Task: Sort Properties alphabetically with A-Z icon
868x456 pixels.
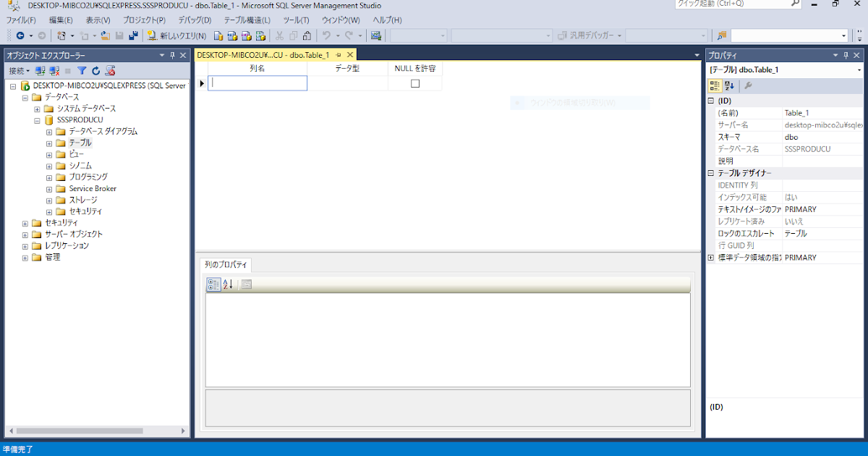Action: point(729,85)
